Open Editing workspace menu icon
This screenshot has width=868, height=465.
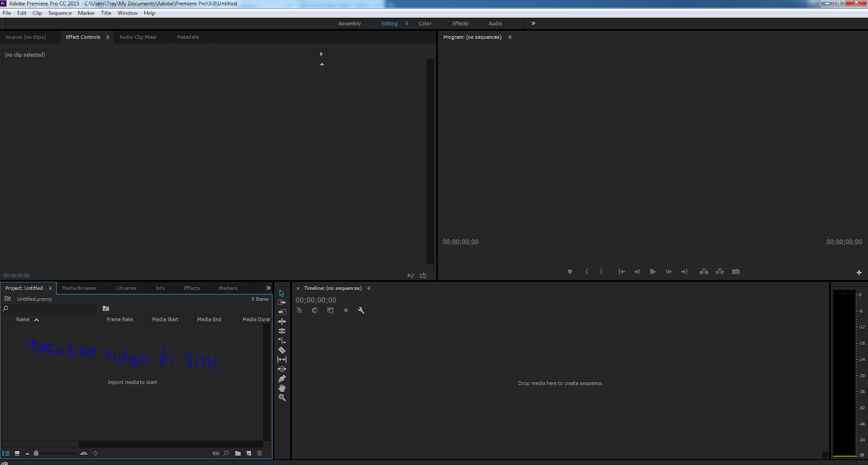(407, 23)
